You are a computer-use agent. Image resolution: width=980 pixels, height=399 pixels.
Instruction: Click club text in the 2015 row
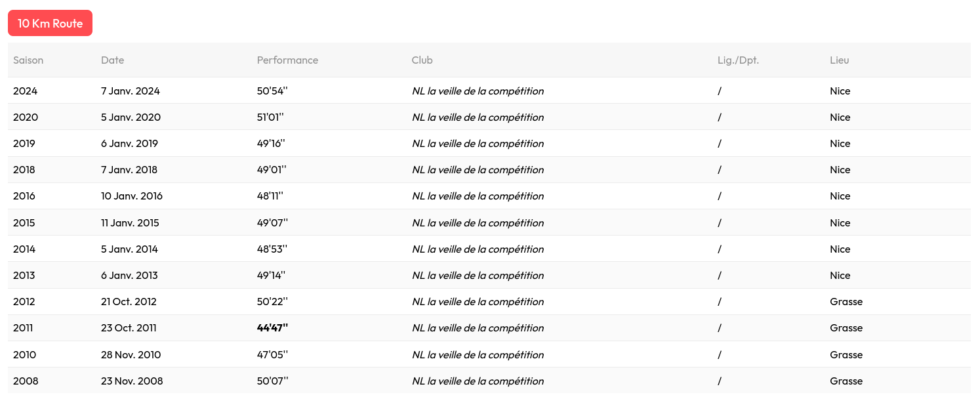click(x=478, y=223)
